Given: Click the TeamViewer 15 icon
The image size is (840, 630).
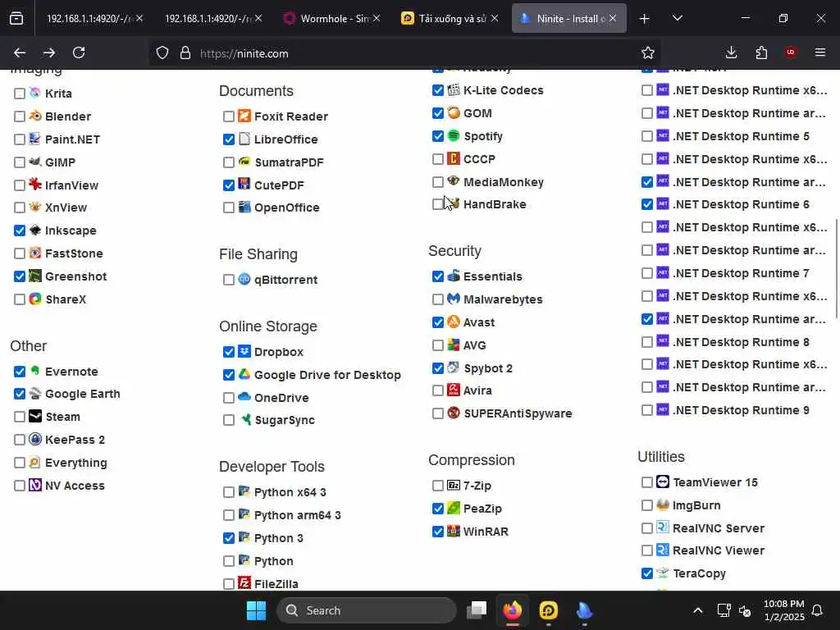Looking at the screenshot, I should [x=663, y=482].
